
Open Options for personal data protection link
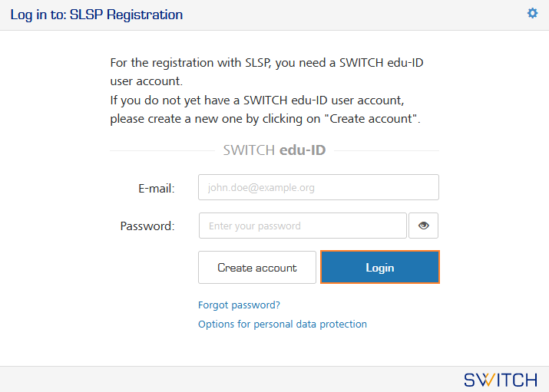(x=283, y=324)
